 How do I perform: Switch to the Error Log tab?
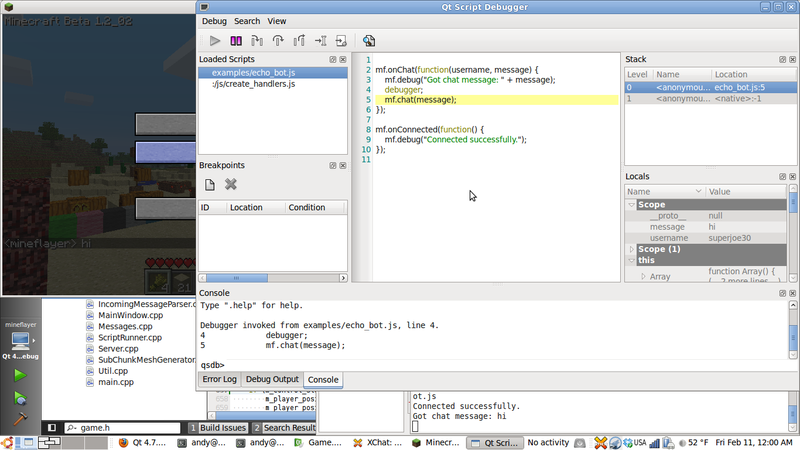(219, 380)
